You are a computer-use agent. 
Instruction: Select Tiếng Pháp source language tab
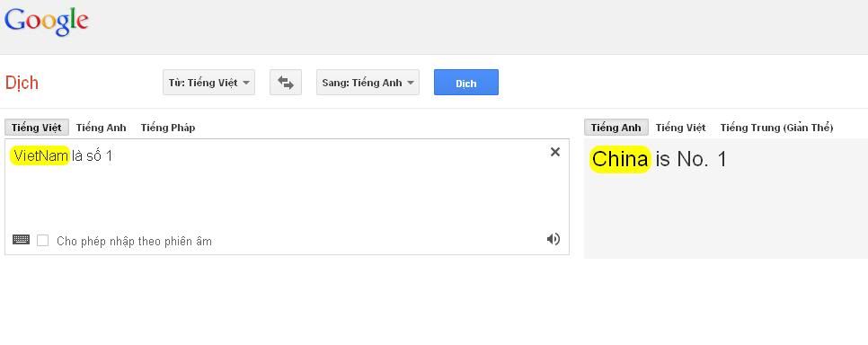168,128
